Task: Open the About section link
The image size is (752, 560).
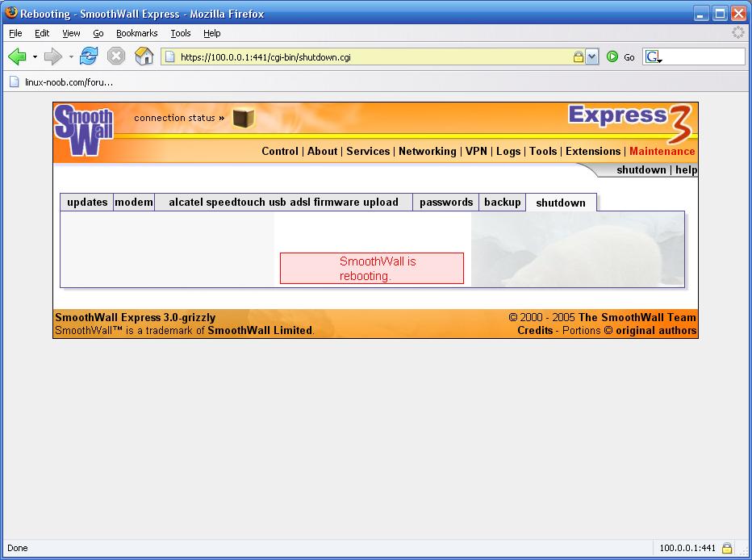Action: pyautogui.click(x=322, y=151)
